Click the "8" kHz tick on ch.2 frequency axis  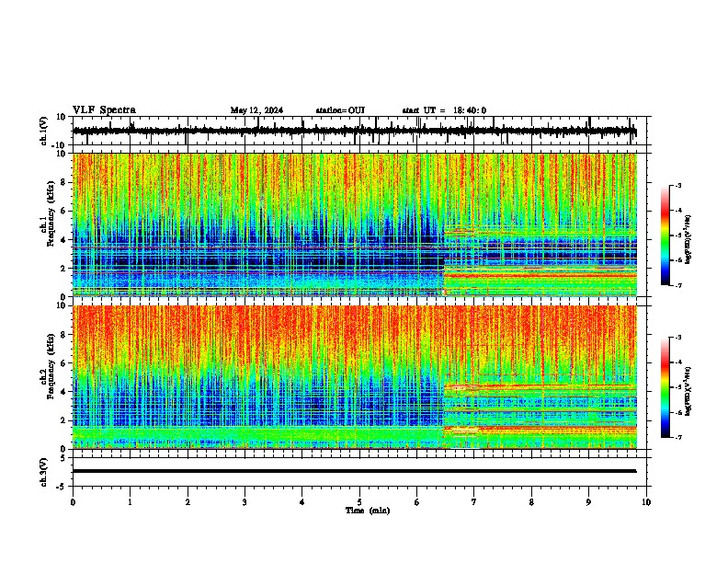(x=65, y=335)
